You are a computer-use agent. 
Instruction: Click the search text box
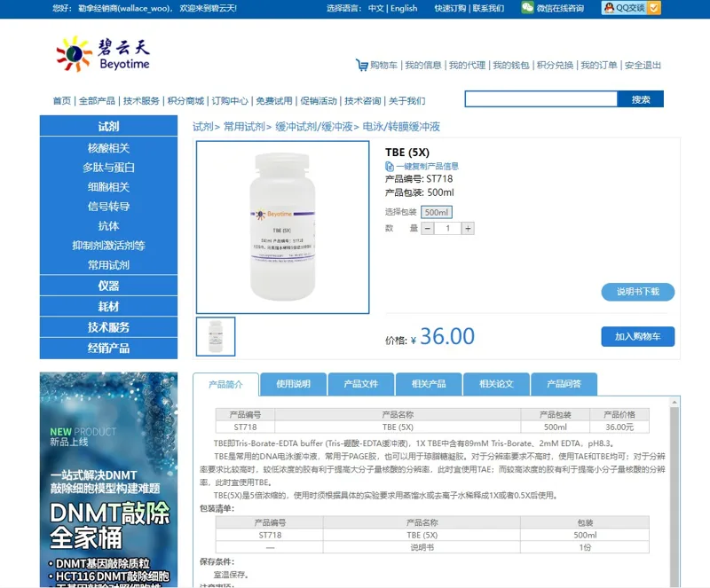(541, 99)
